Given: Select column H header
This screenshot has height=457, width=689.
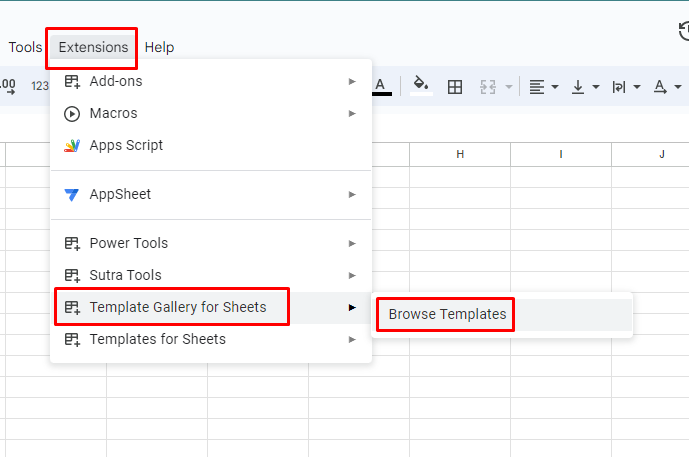Looking at the screenshot, I should click(x=460, y=154).
